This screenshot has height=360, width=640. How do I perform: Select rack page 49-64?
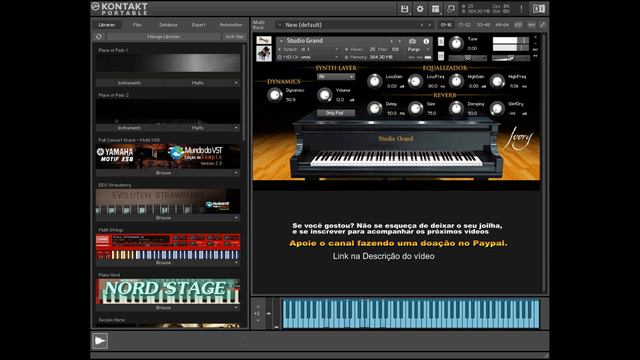click(502, 25)
